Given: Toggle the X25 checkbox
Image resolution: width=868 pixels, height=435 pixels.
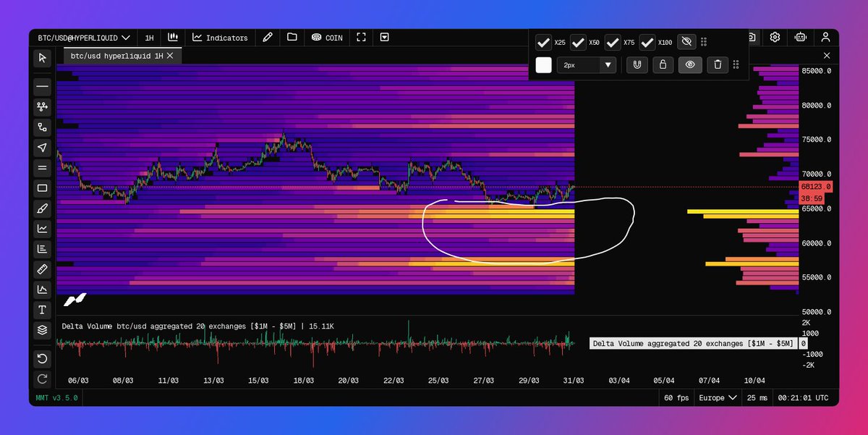Looking at the screenshot, I should tap(543, 42).
